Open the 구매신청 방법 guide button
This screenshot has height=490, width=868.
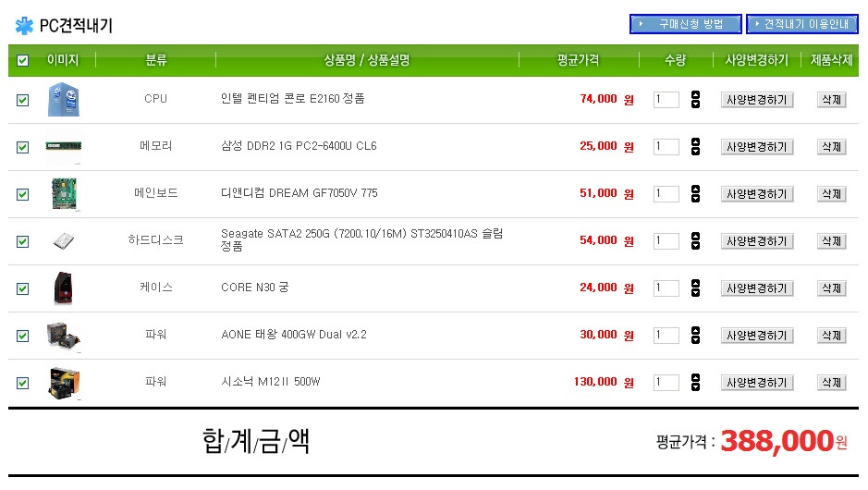coord(685,24)
